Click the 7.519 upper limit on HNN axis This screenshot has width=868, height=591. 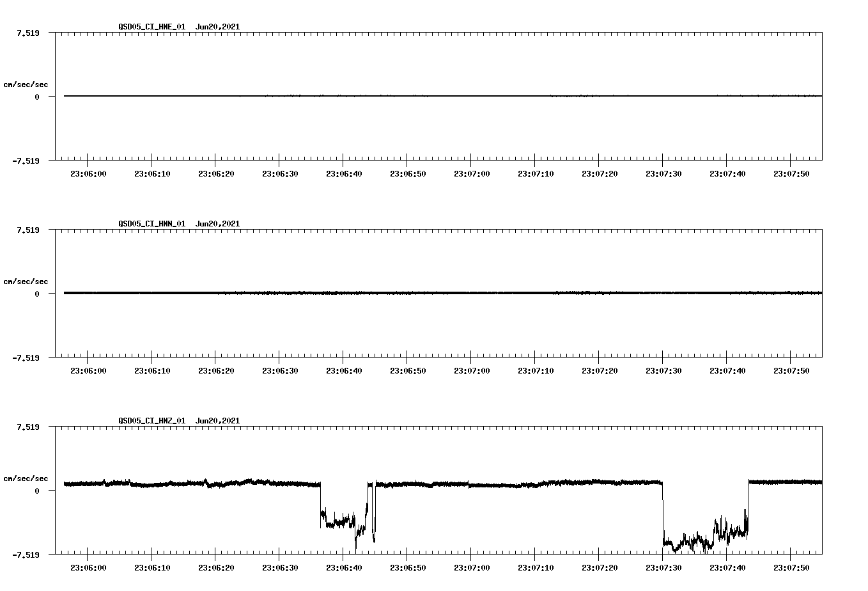(28, 230)
